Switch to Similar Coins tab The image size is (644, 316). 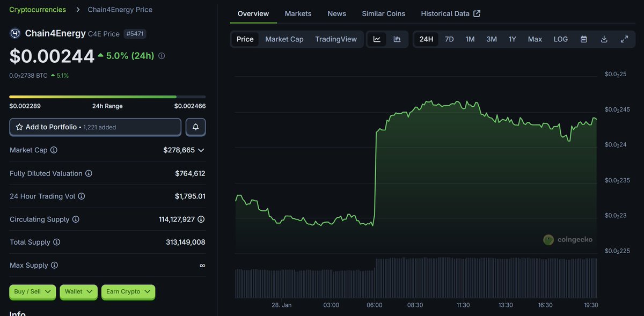(384, 13)
